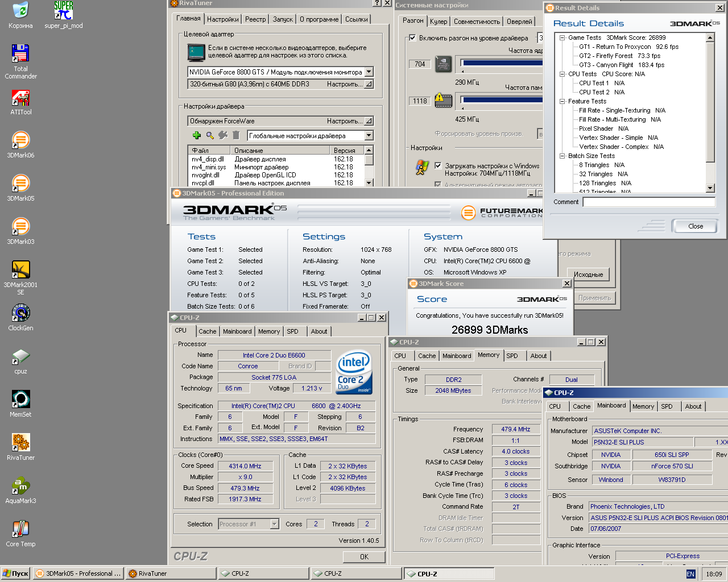Expand the ForceWare Настроить customize button
Viewport: 728px width, 582px height.
coord(369,121)
